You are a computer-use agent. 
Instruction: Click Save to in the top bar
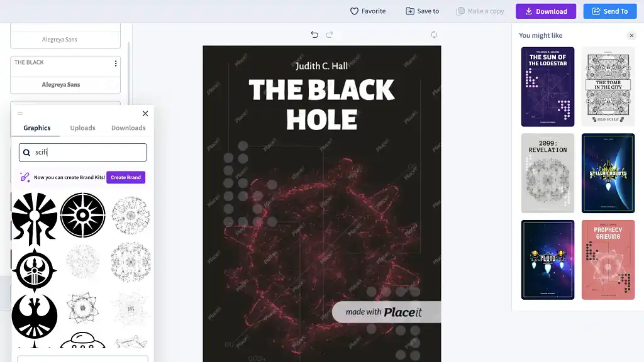[x=423, y=11]
